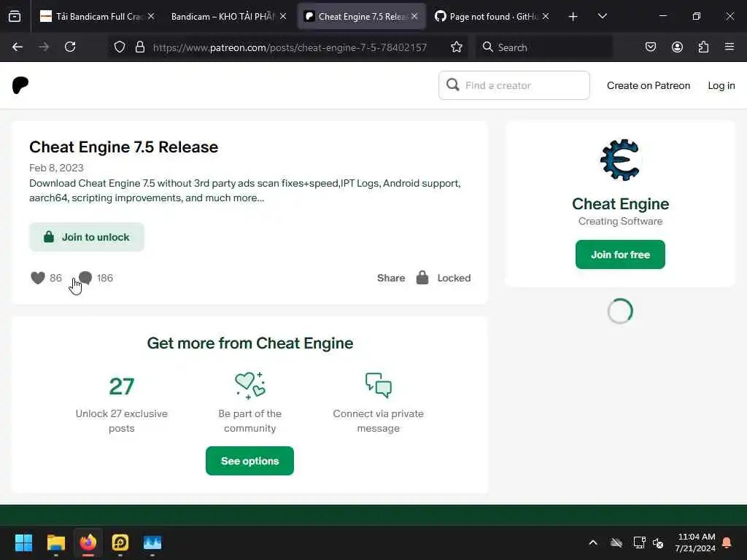The width and height of the screenshot is (747, 560).
Task: Like the post with heart icon
Action: pyautogui.click(x=38, y=278)
